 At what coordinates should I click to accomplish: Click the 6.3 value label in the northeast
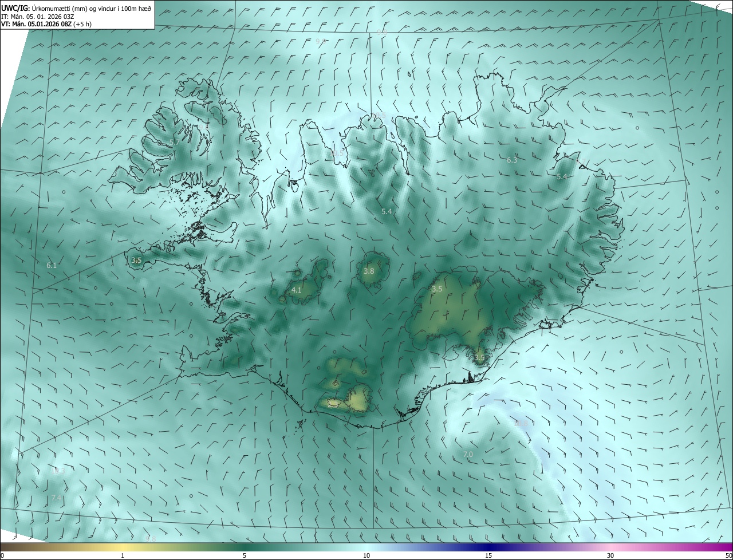[x=512, y=160]
